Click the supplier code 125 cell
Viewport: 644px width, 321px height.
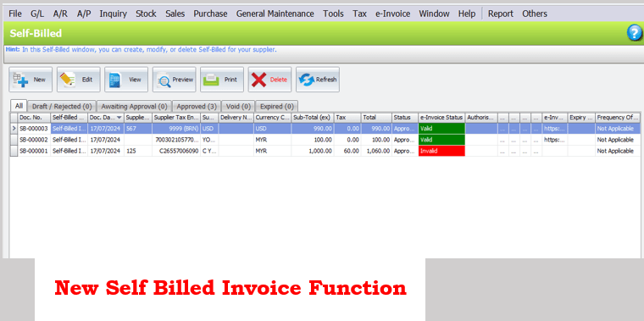(x=138, y=151)
